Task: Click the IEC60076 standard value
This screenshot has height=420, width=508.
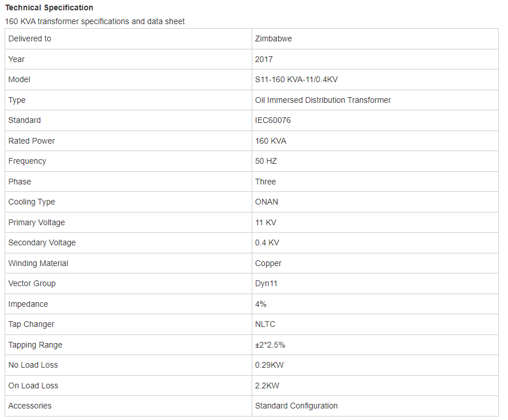Action: pos(273,121)
